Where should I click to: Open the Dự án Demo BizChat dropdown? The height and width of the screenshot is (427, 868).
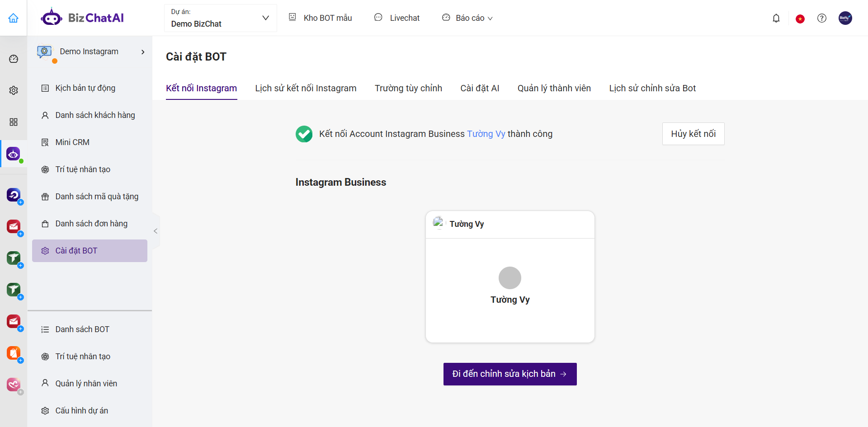pos(221,18)
